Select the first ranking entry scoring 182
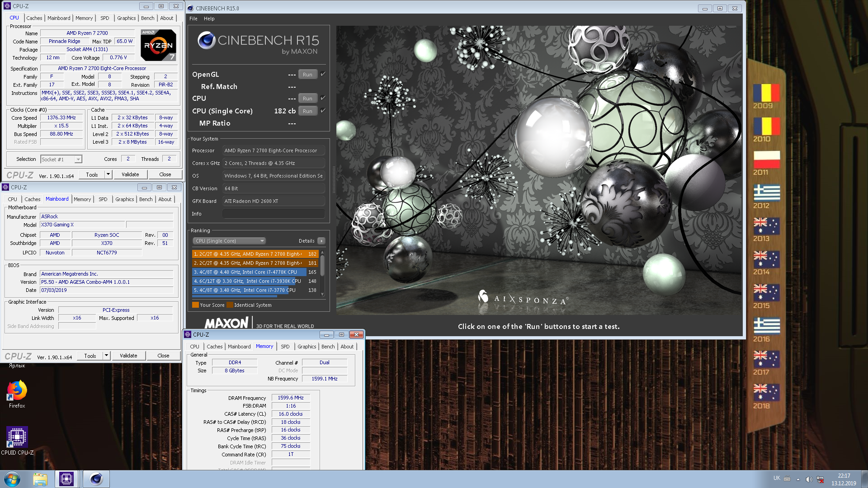 pyautogui.click(x=255, y=254)
